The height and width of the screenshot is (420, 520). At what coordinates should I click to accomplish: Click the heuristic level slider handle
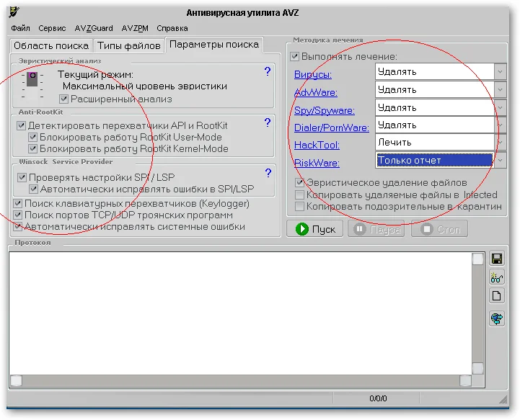coord(32,79)
